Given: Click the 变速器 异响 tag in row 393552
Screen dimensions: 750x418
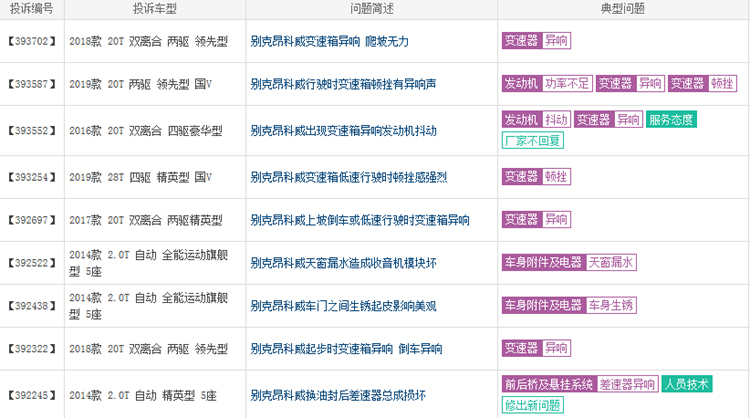Looking at the screenshot, I should [x=608, y=120].
